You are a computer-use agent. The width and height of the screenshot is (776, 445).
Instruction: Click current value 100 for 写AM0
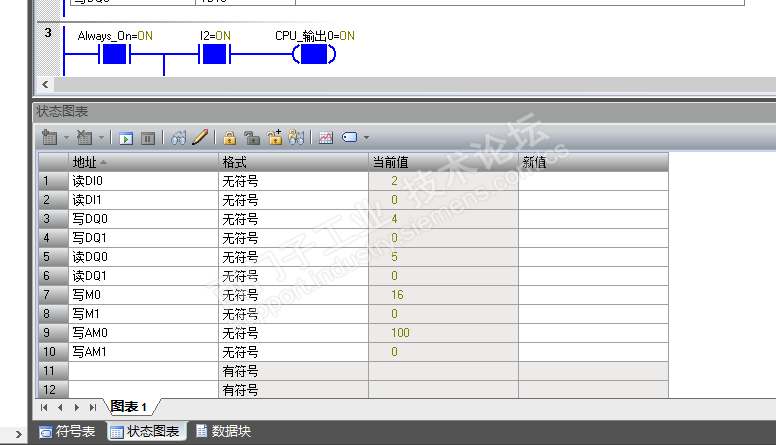[x=443, y=333]
